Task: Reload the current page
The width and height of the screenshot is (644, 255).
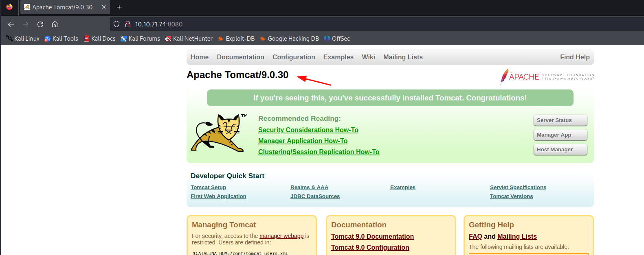Action: point(40,24)
